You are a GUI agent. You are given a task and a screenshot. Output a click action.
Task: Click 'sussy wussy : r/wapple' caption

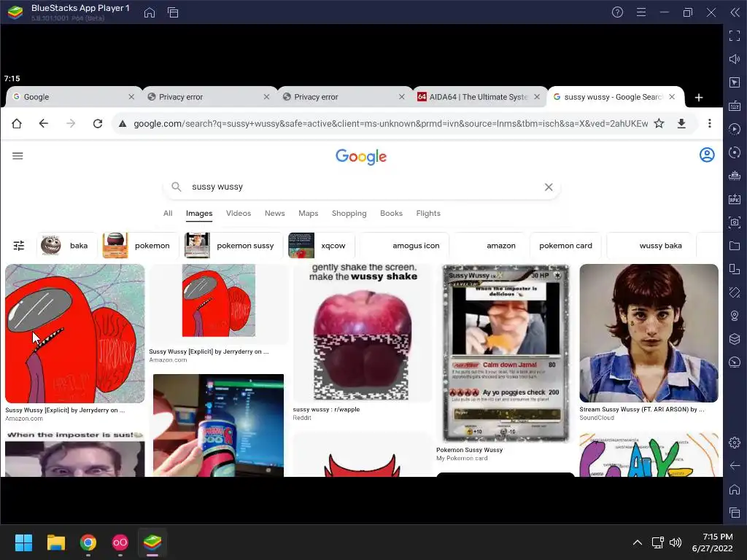(326, 410)
